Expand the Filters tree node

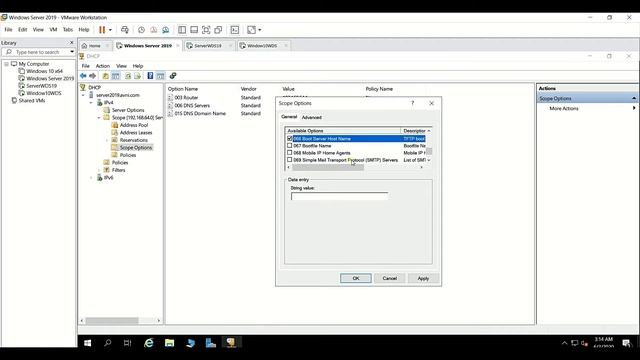click(x=99, y=170)
